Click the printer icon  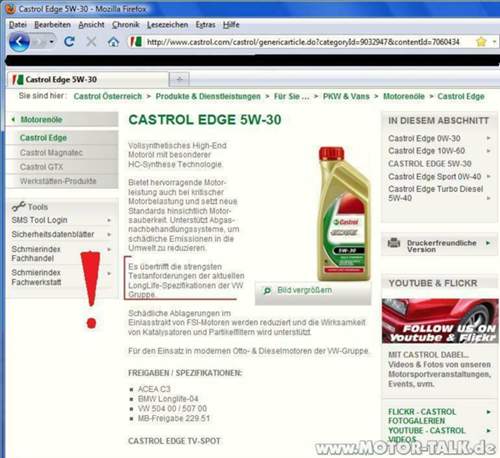(394, 243)
